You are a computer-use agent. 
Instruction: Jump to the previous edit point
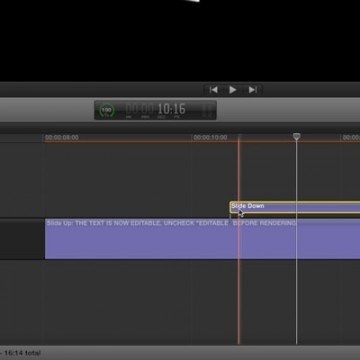[x=213, y=90]
